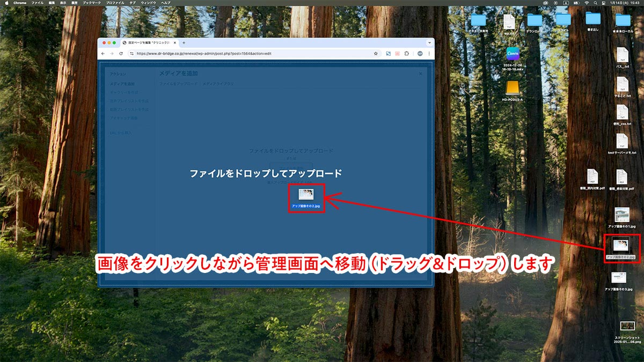Select ギャラリーを作成 in the sidebar
Screen dimensions: 644x362
[124, 92]
